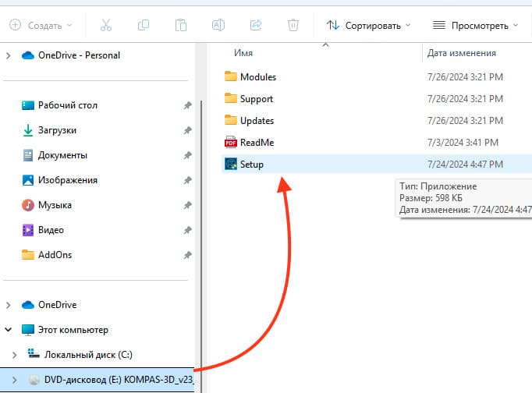Select DVD-дисковод (E:) KOMPAS-3D drive
The image size is (532, 393).
tap(97, 380)
